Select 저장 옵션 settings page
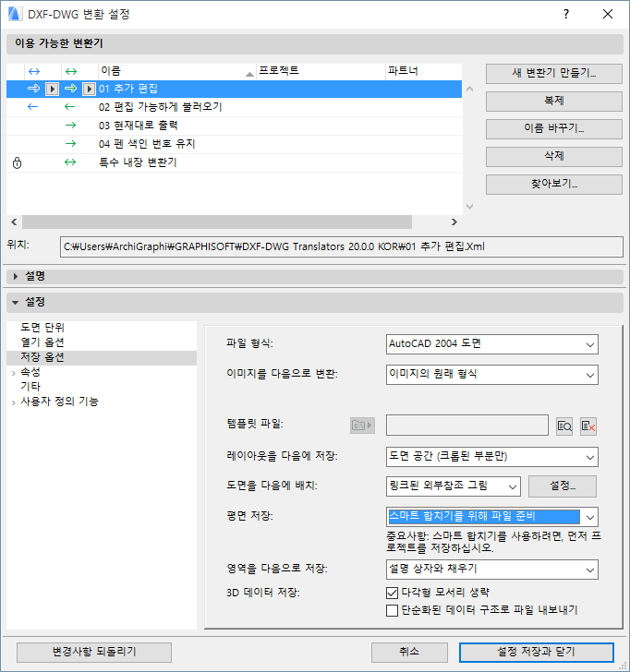The height and width of the screenshot is (672, 630). [x=102, y=357]
